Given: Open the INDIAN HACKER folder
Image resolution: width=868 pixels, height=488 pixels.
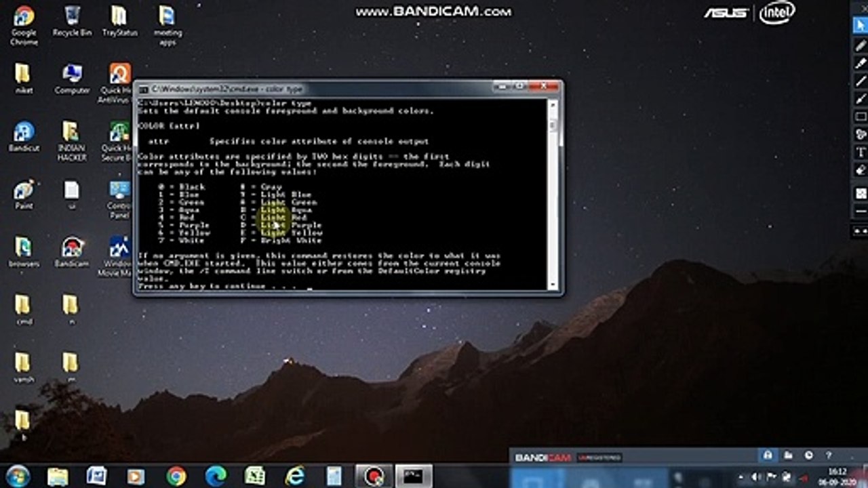Looking at the screenshot, I should [71, 141].
